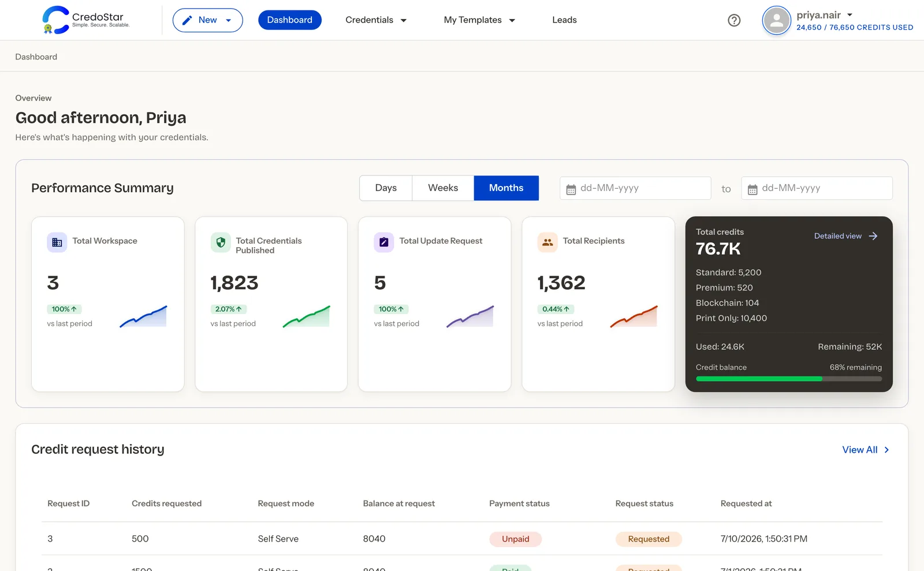Go to the Dashboard tab

(x=290, y=20)
